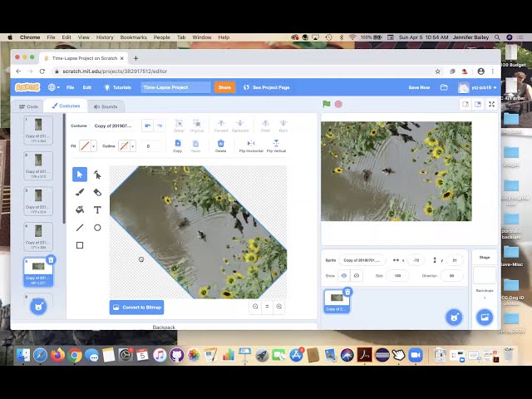This screenshot has height=399, width=532.
Task: Open My Stuff folder icon
Action: [444, 87]
